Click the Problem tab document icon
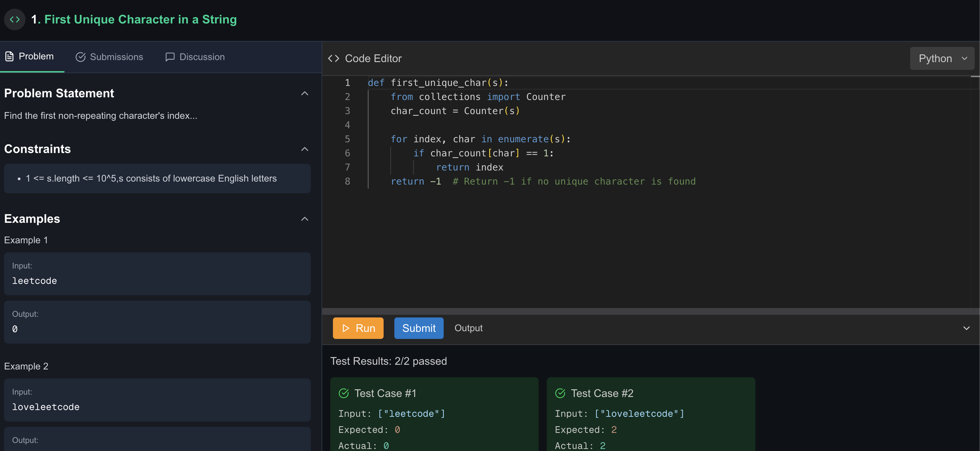The height and width of the screenshot is (451, 980). 9,56
